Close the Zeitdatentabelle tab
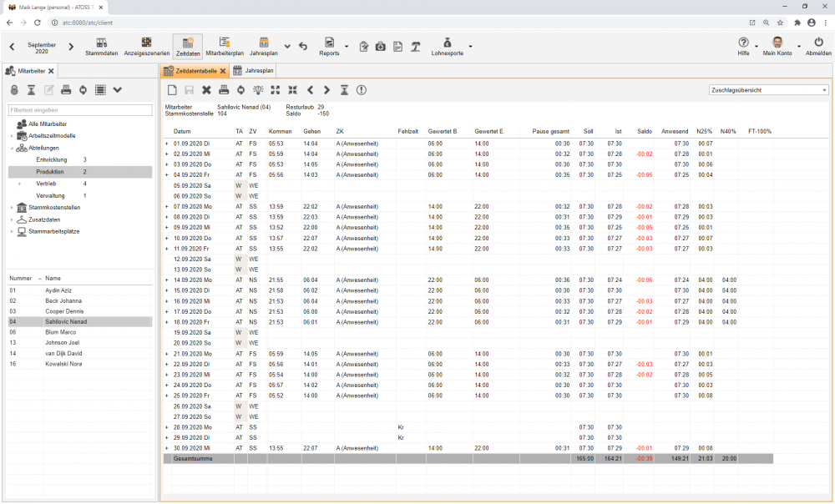835x504 pixels. point(223,71)
